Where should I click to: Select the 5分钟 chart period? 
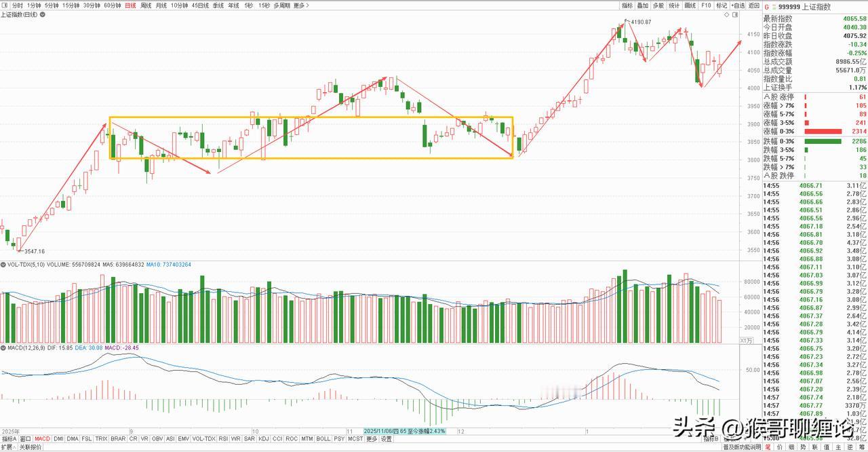click(x=52, y=5)
